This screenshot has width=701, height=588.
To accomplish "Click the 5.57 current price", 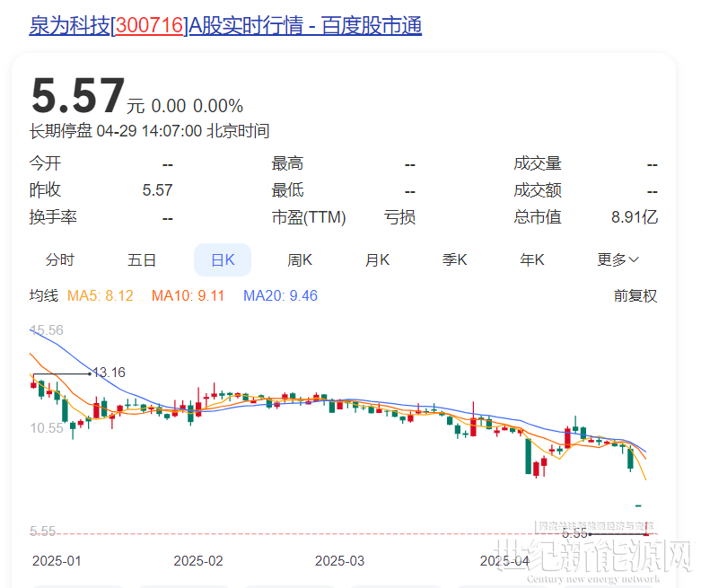I will (x=78, y=95).
